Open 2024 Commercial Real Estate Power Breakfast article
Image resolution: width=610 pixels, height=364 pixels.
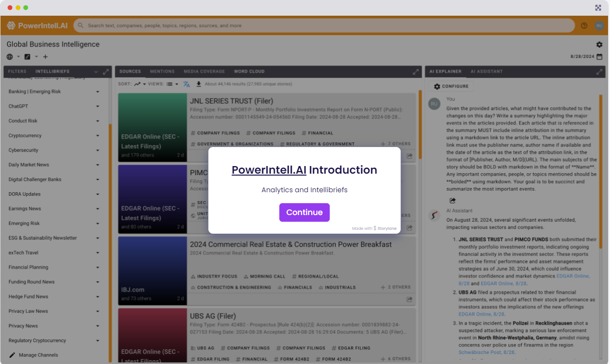(x=291, y=244)
